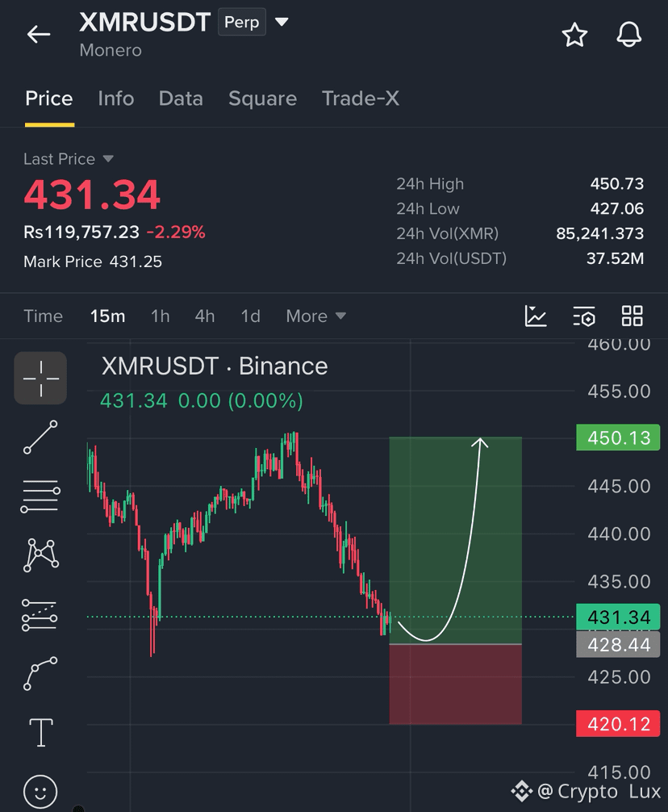Click the 428.44 entry price label
The image size is (668, 812).
point(618,644)
